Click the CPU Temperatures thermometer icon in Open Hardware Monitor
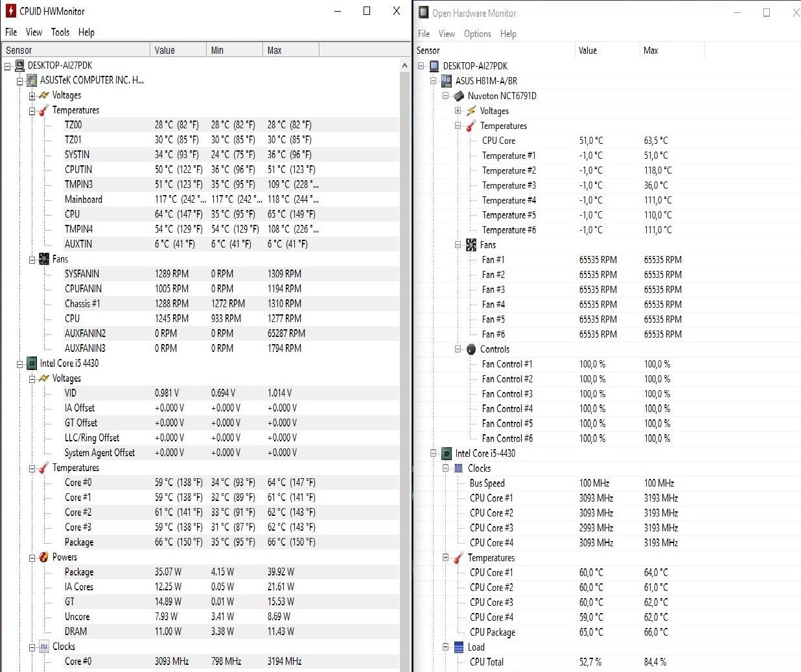Image resolution: width=801 pixels, height=672 pixels. (459, 558)
